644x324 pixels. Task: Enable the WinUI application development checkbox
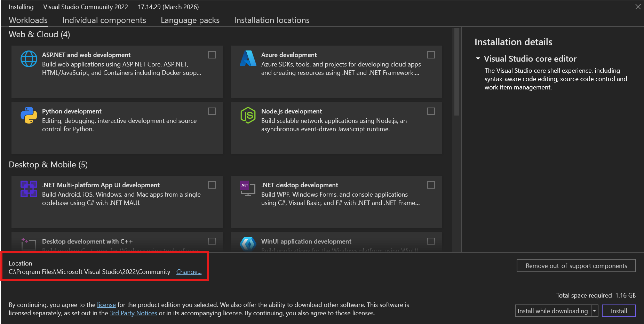click(431, 242)
